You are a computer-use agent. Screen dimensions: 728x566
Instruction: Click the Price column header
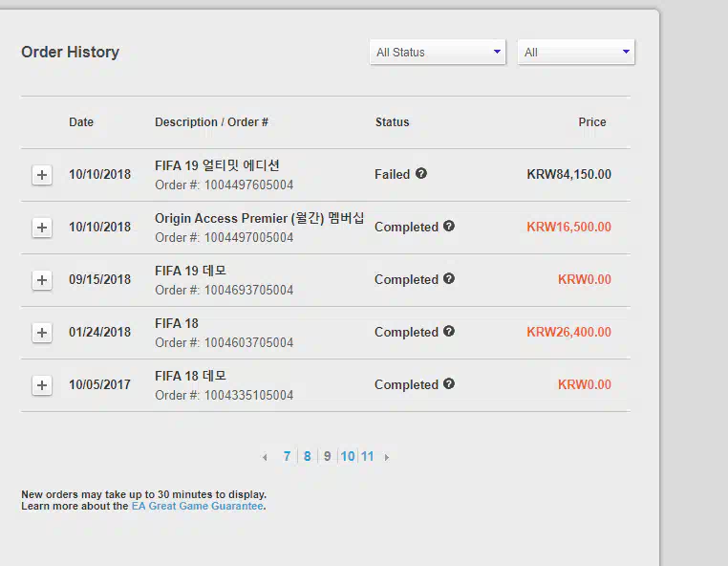(x=592, y=122)
